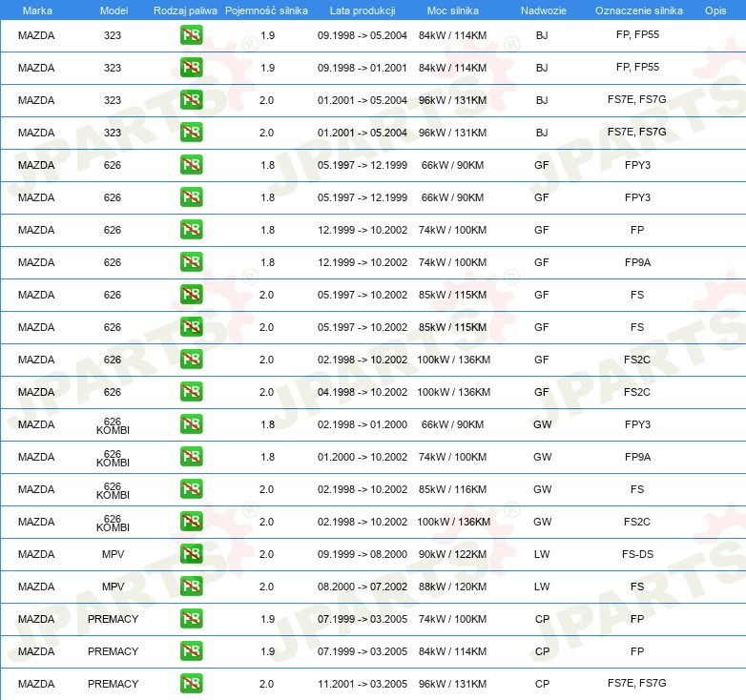The width and height of the screenshot is (746, 700).
Task: Select the 90kW / 122KM power cell
Action: coord(452,554)
